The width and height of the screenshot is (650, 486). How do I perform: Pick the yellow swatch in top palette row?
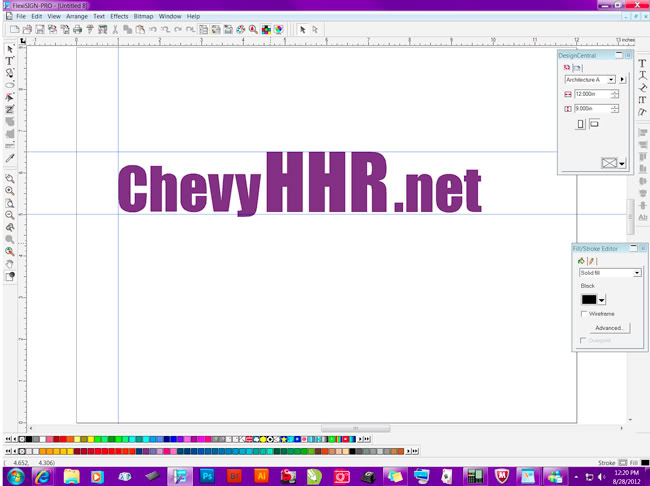pos(90,439)
